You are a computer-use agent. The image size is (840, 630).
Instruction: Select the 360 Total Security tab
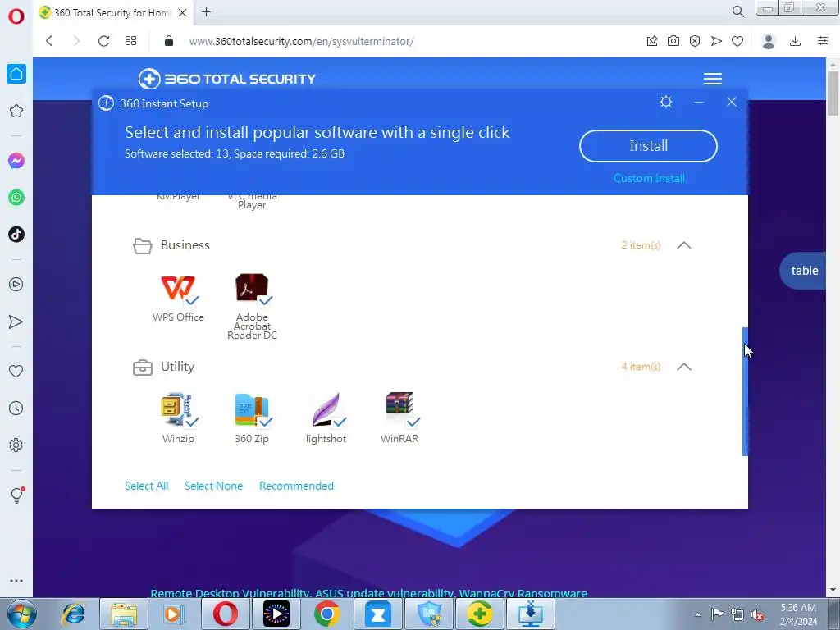112,12
